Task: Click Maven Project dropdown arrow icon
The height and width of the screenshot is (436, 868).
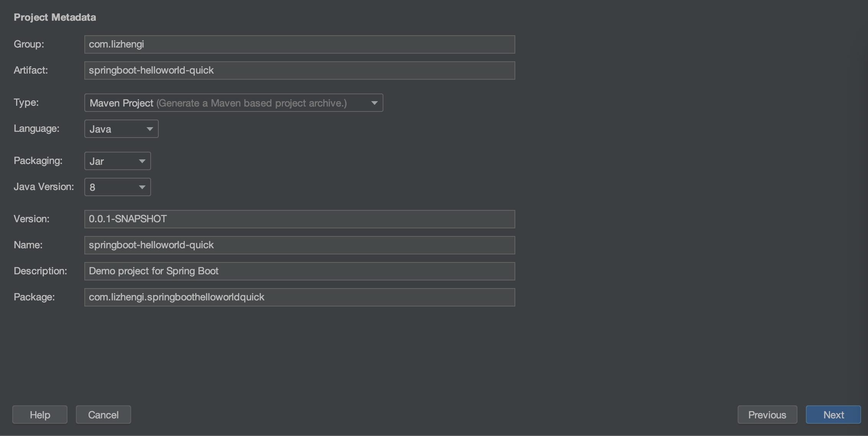Action: 376,103
